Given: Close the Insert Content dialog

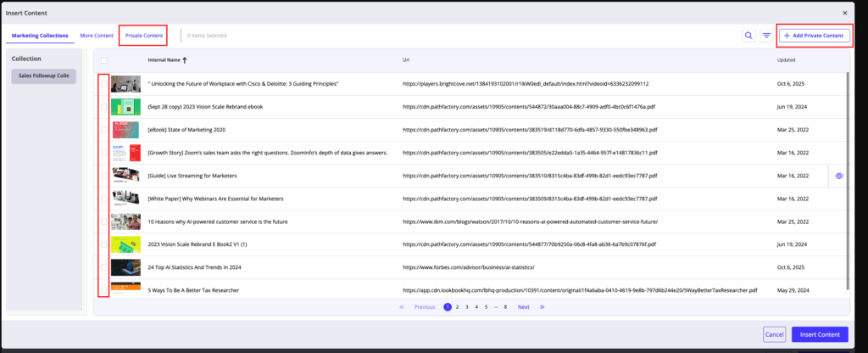Looking at the screenshot, I should [x=844, y=13].
